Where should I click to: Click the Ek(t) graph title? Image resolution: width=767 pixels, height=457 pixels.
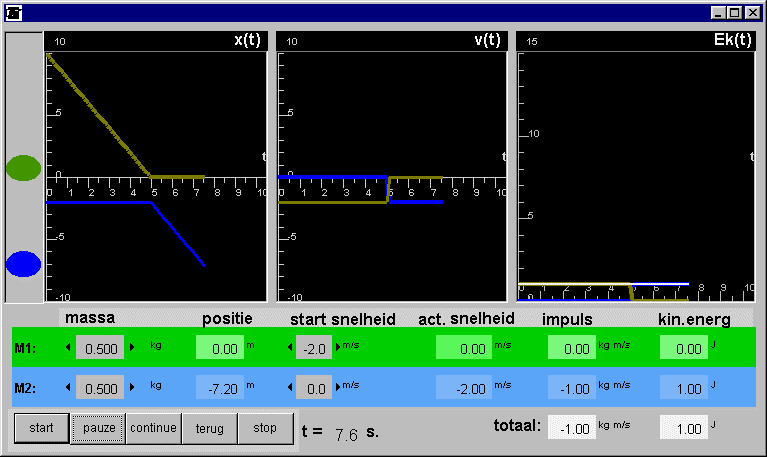point(732,40)
